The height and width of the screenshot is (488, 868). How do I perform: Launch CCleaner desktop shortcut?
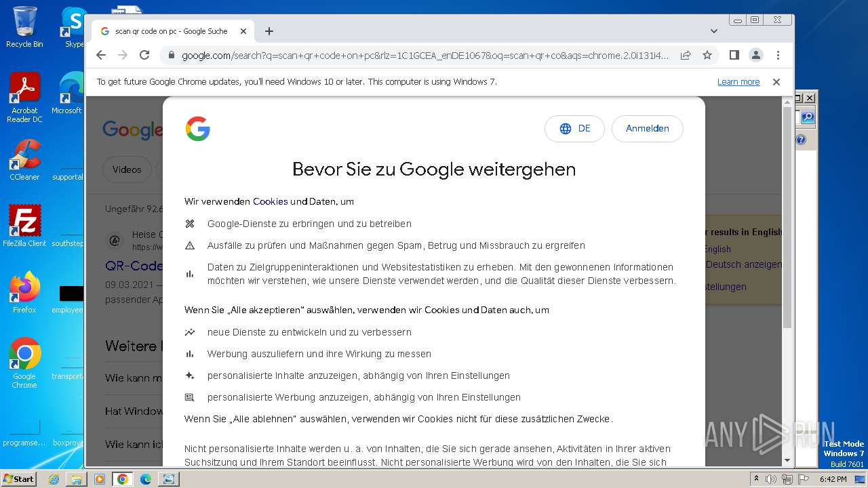tap(24, 160)
